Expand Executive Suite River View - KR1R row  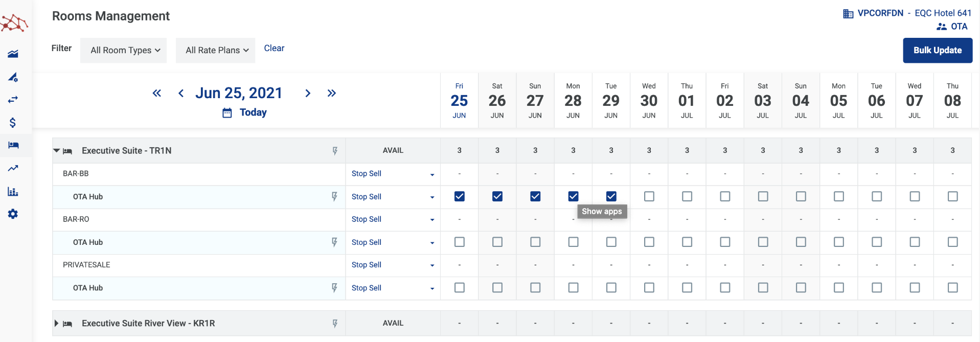[56, 323]
